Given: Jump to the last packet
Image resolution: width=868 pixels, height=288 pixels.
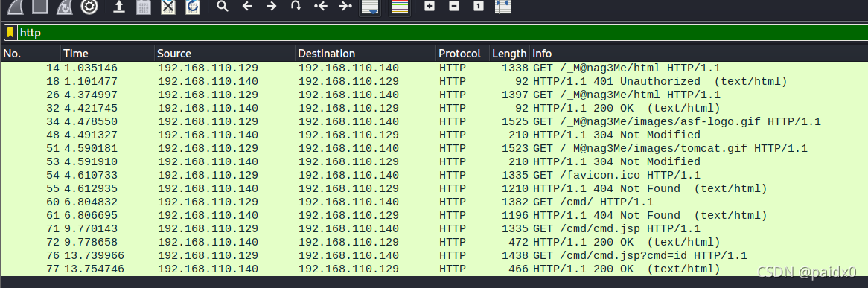Looking at the screenshot, I should click(x=345, y=7).
